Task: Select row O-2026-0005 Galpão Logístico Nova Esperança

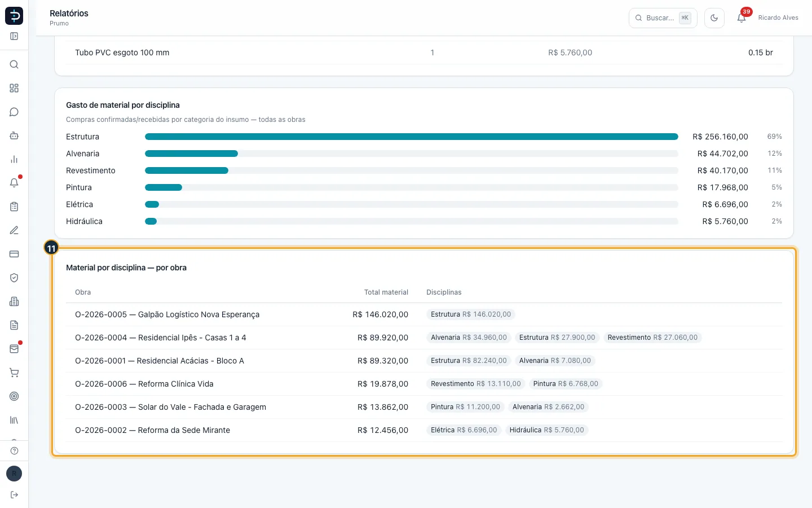Action: click(x=424, y=314)
